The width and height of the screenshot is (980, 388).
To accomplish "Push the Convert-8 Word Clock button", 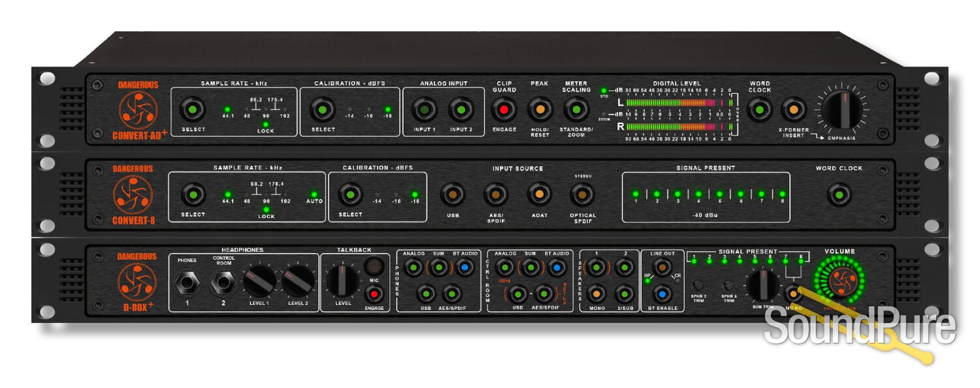I will tap(839, 195).
